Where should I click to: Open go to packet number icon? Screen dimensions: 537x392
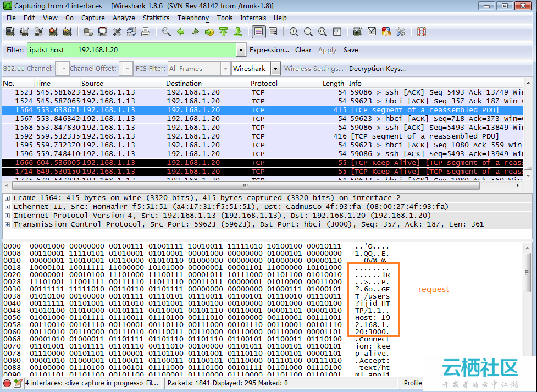(209, 32)
